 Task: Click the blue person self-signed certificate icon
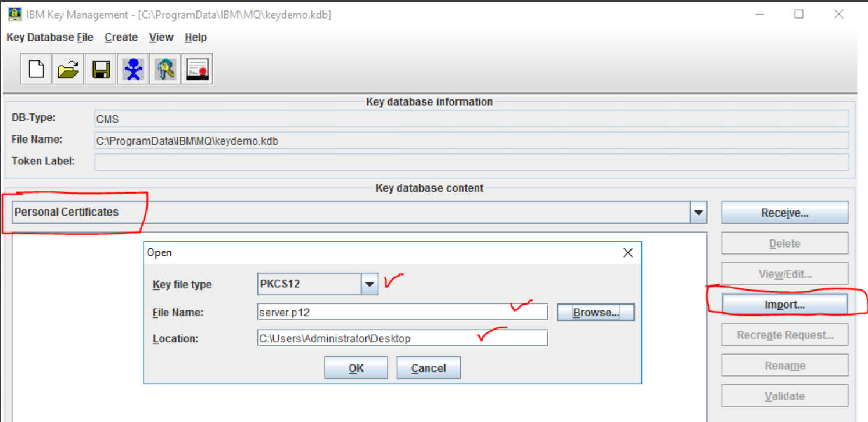coord(133,70)
